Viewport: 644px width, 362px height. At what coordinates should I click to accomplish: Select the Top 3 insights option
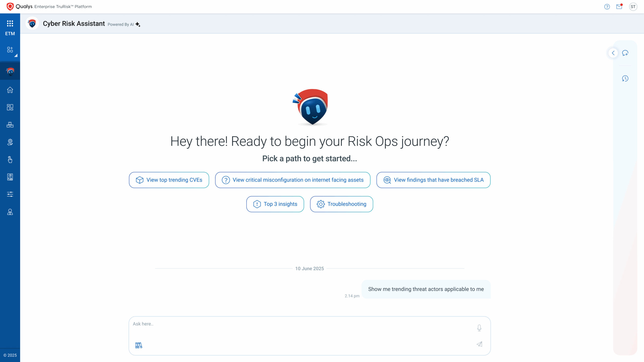275,204
